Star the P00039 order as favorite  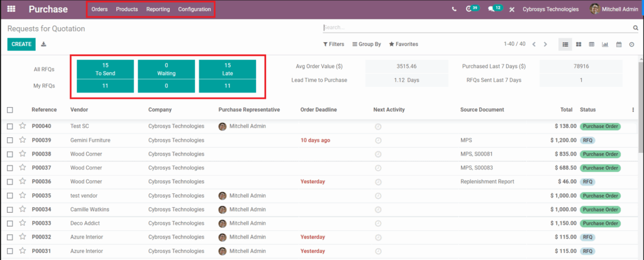(x=23, y=140)
